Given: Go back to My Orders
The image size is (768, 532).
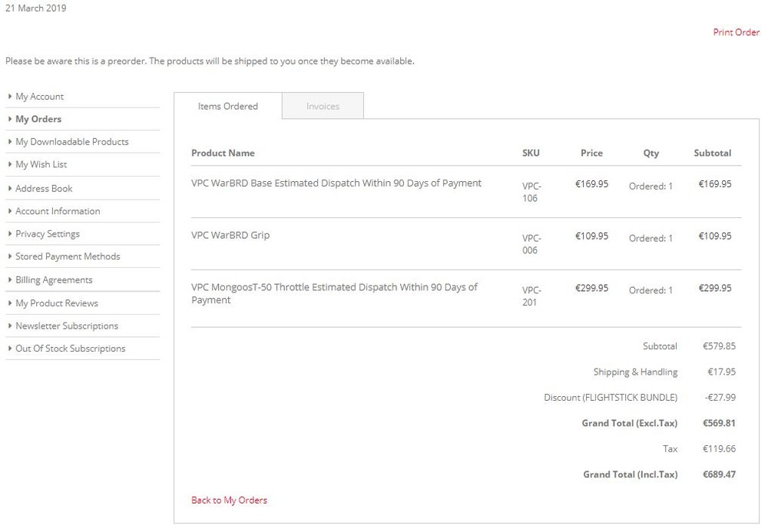Looking at the screenshot, I should pyautogui.click(x=229, y=501).
